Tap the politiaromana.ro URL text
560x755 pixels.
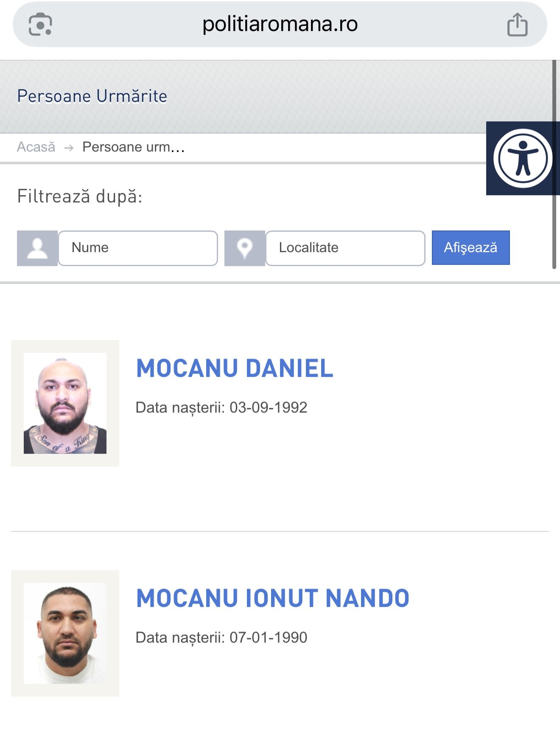point(280,24)
